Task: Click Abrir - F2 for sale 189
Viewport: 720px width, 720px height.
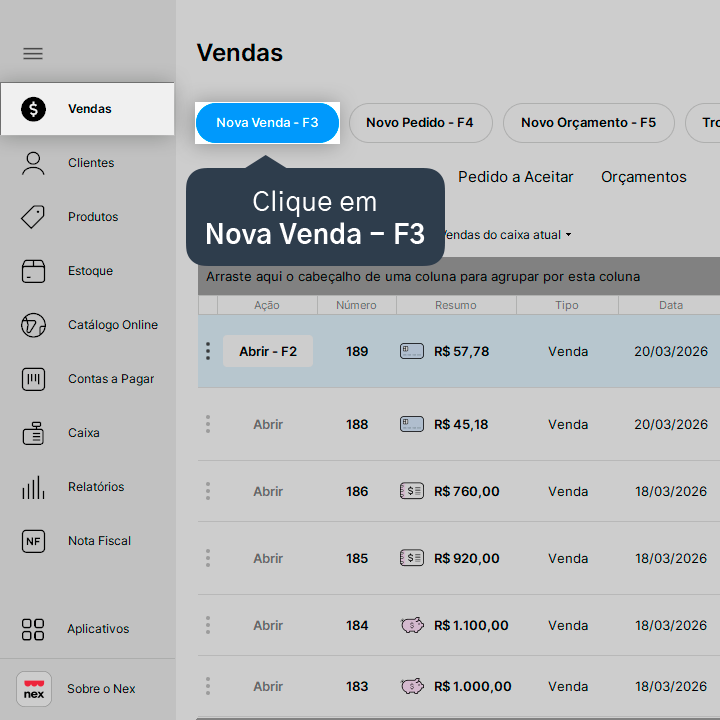Action: (268, 351)
